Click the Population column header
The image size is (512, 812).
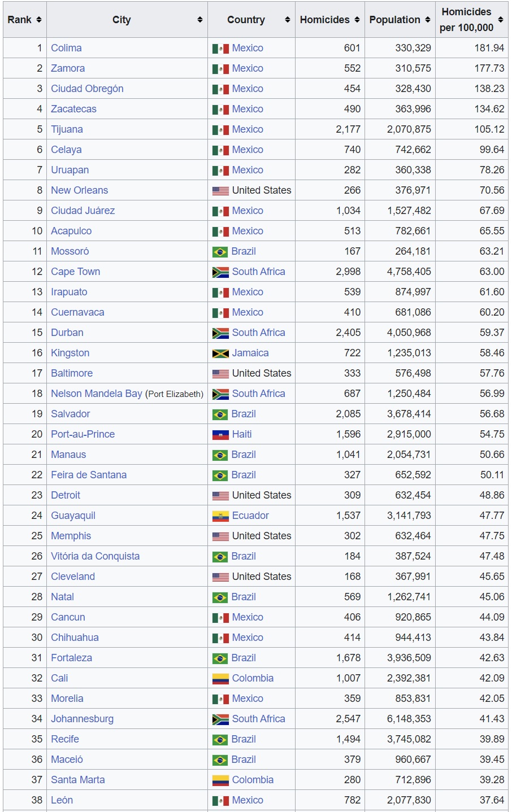[x=400, y=20]
